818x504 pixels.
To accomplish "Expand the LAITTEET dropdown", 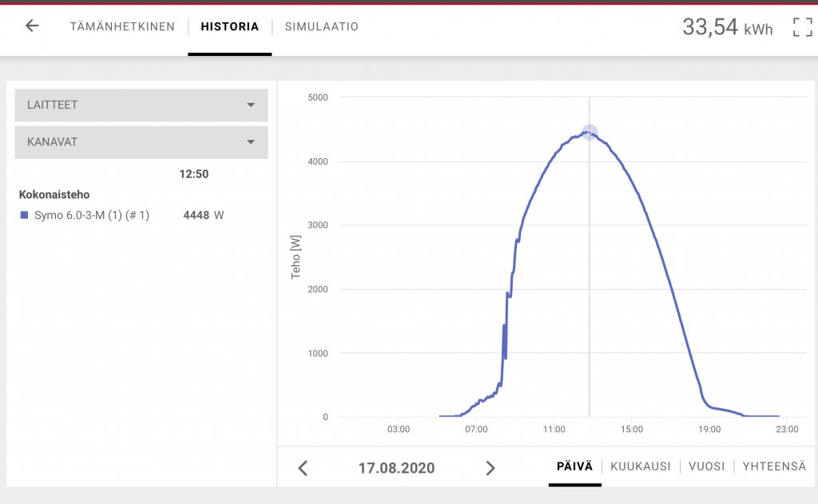I will 141,105.
